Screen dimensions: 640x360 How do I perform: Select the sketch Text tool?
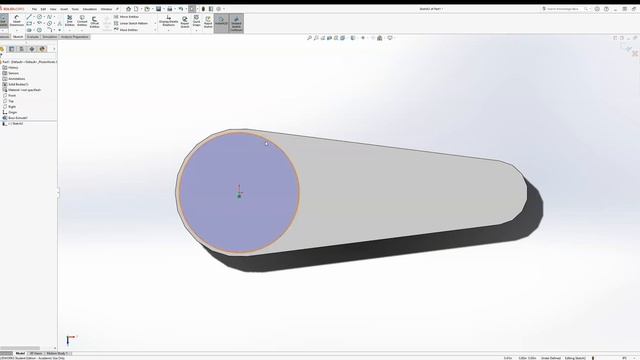pos(60,24)
